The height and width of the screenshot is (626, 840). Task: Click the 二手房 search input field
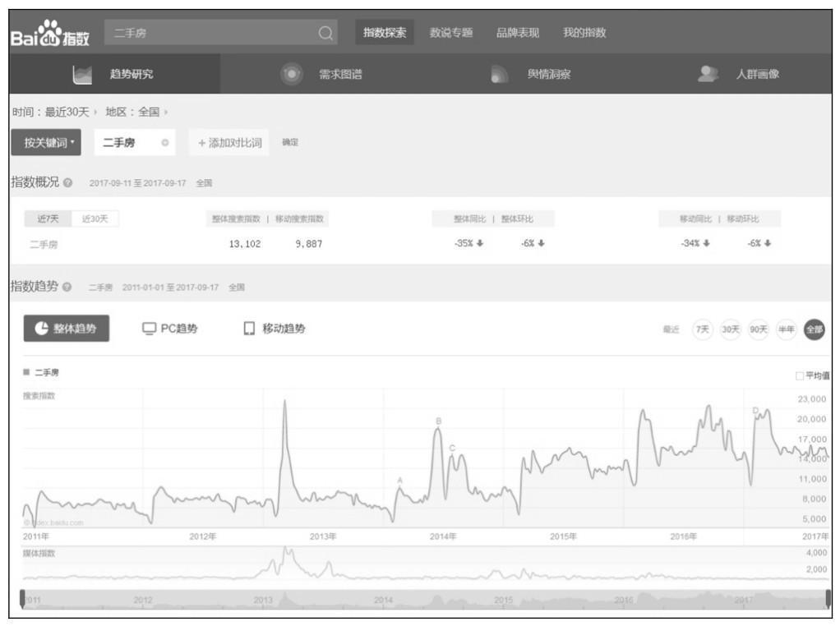[221, 33]
